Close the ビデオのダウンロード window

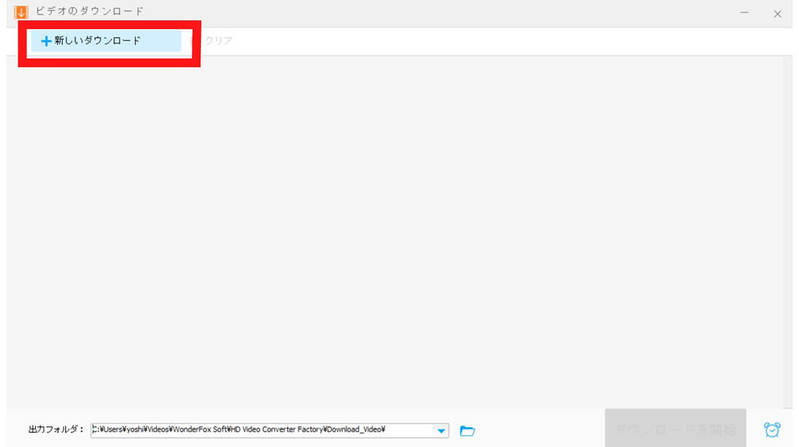[x=778, y=14]
